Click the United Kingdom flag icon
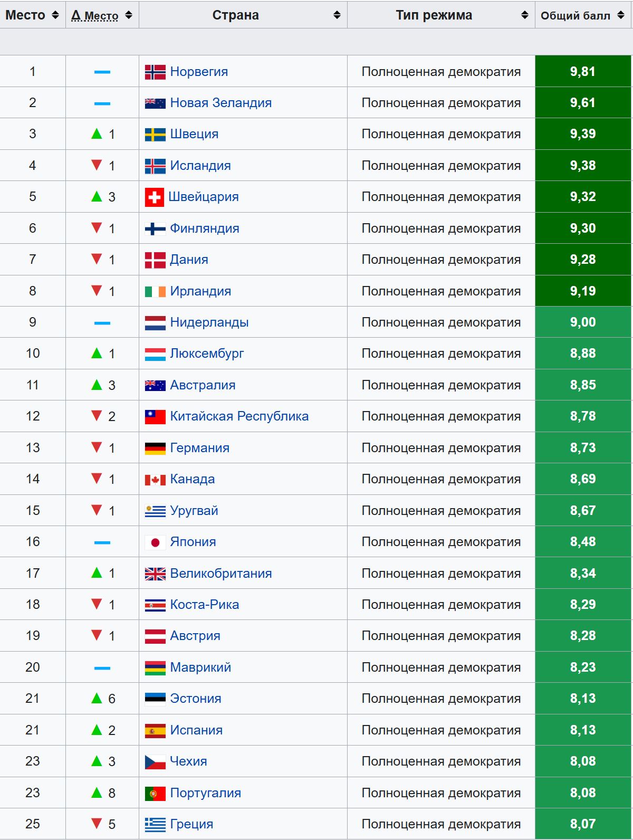The image size is (633, 840). [155, 574]
